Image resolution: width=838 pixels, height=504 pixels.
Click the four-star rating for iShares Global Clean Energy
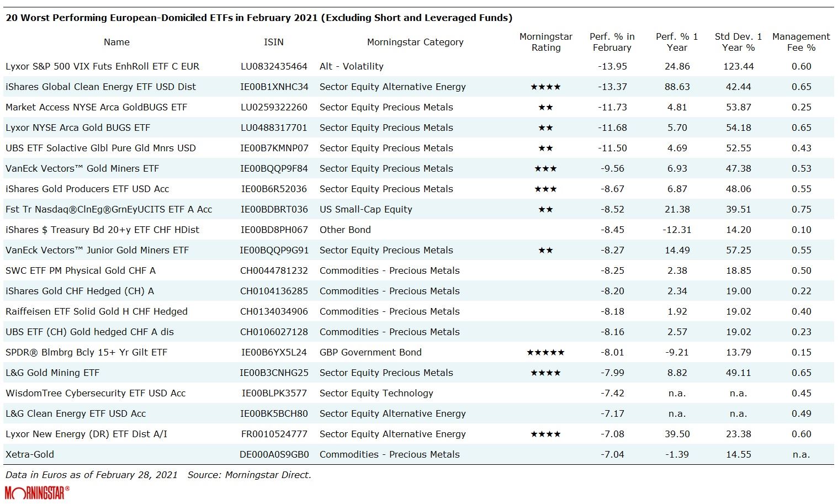point(545,87)
